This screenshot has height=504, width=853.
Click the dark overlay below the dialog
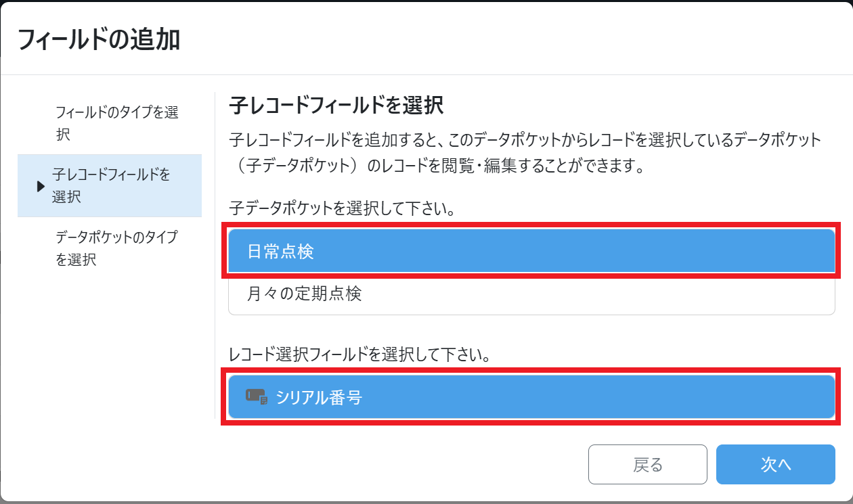coord(426,502)
